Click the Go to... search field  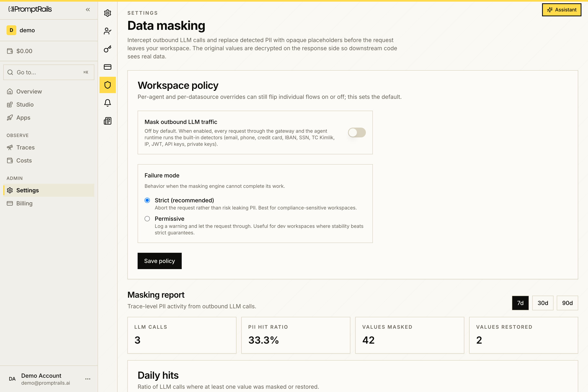[49, 72]
